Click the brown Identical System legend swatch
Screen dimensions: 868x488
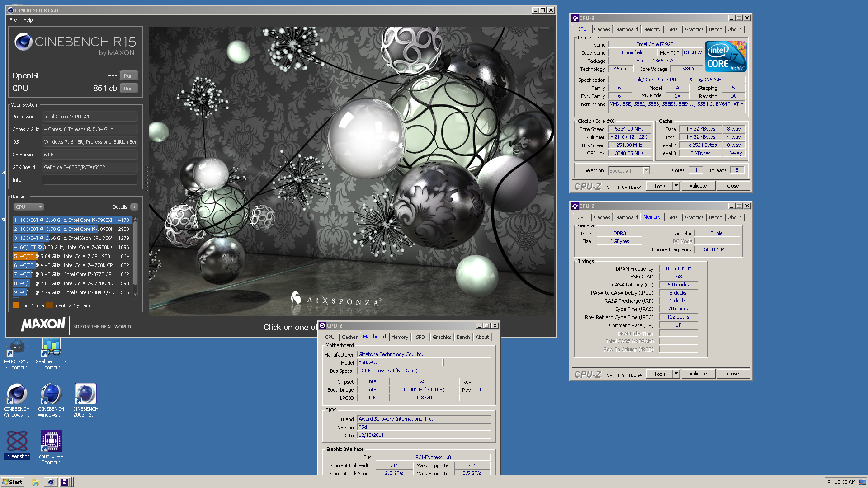coord(49,305)
